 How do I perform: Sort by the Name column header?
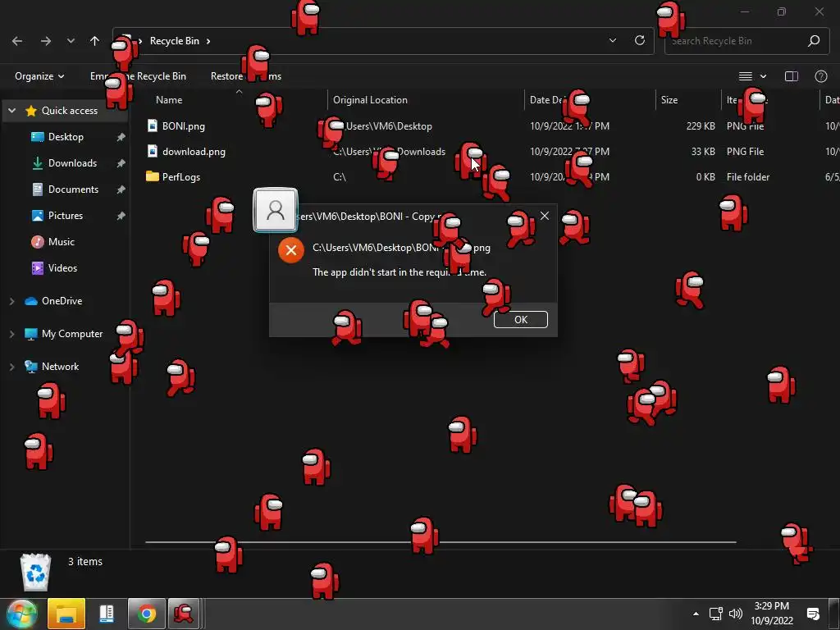pyautogui.click(x=169, y=99)
